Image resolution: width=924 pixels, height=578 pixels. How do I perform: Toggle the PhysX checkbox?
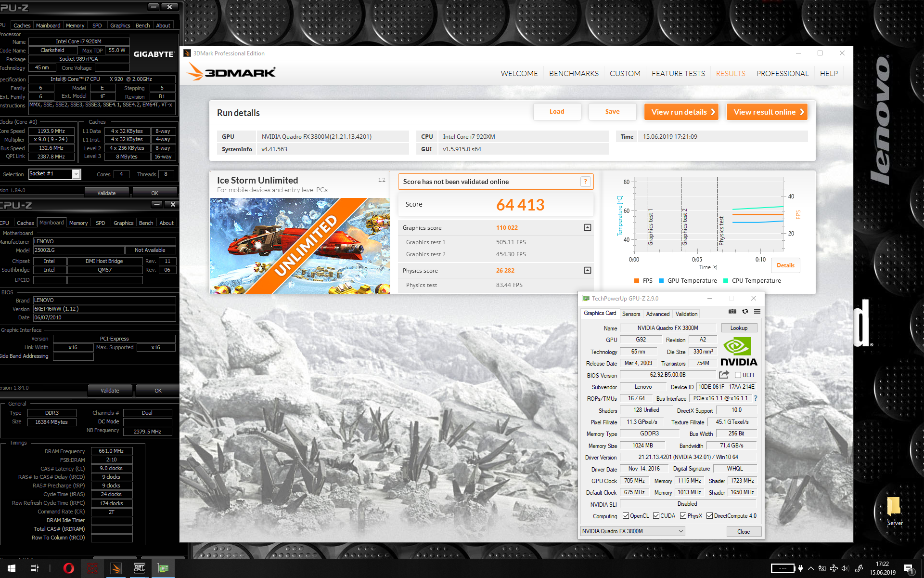coord(683,516)
